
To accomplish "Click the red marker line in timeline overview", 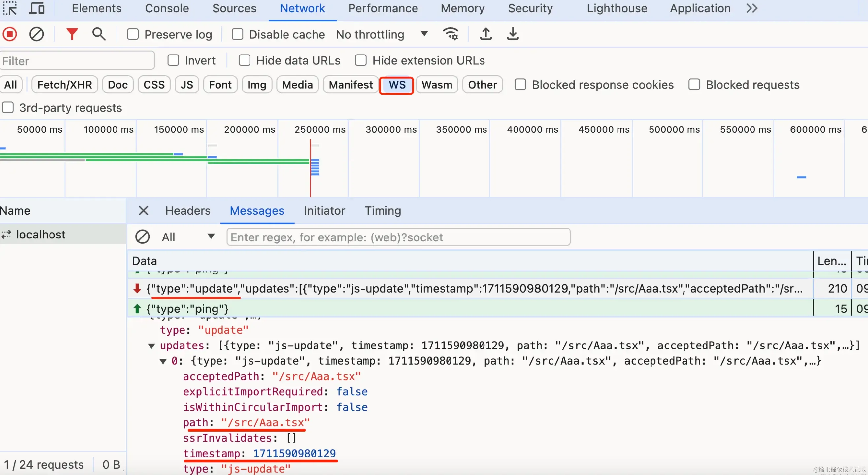I will pyautogui.click(x=310, y=168).
